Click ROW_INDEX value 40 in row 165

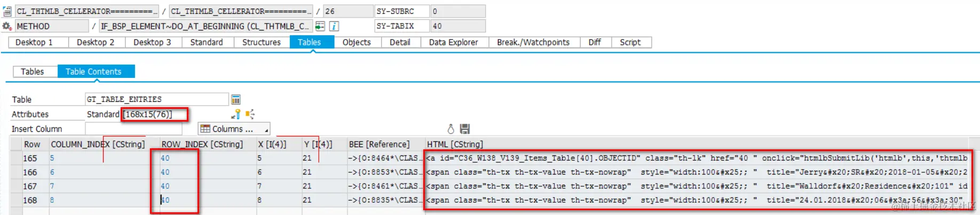(208, 158)
